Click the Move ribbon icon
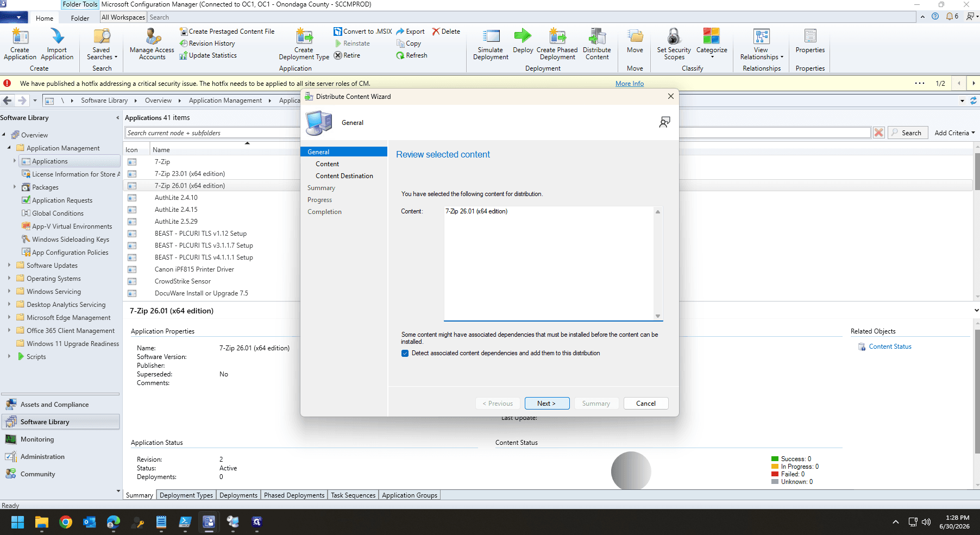980x535 pixels. tap(635, 41)
